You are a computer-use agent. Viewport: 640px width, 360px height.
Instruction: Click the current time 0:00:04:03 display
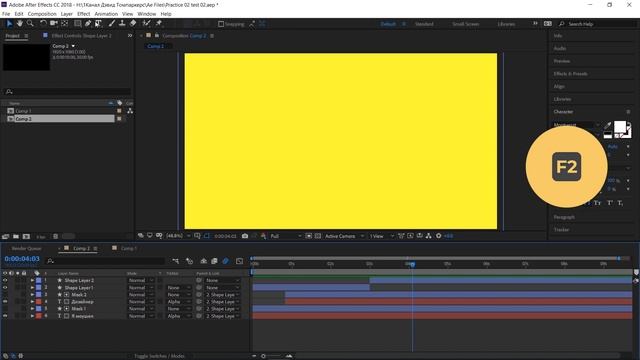pos(22,259)
